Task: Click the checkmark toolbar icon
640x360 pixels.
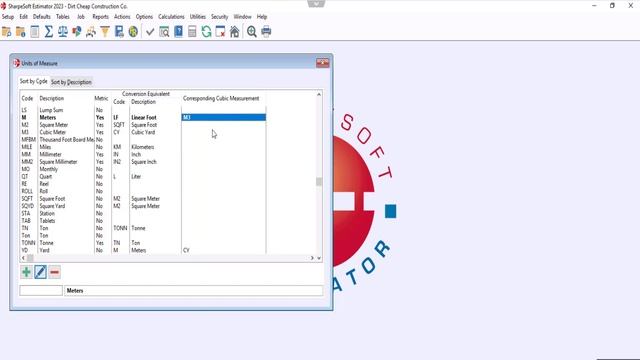Action: point(150,31)
